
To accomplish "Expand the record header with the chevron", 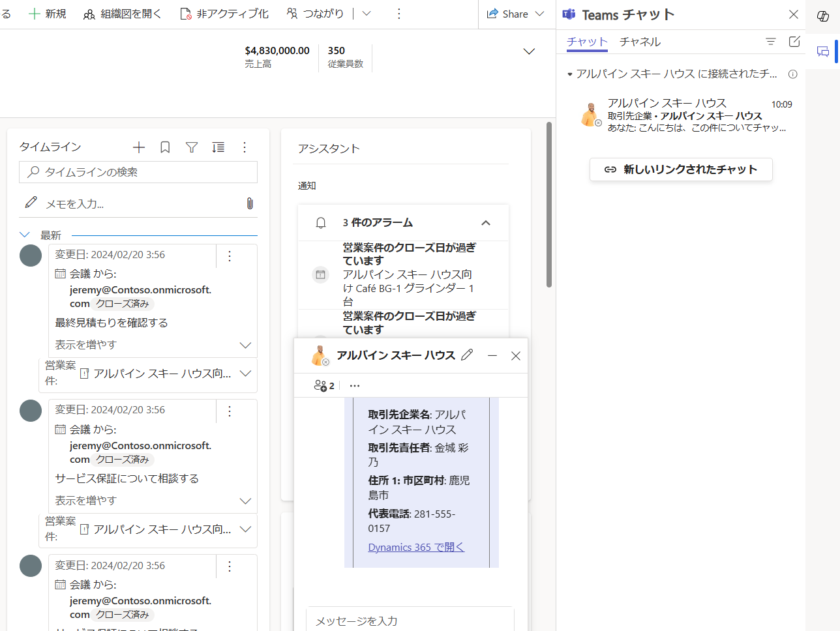I will [529, 51].
